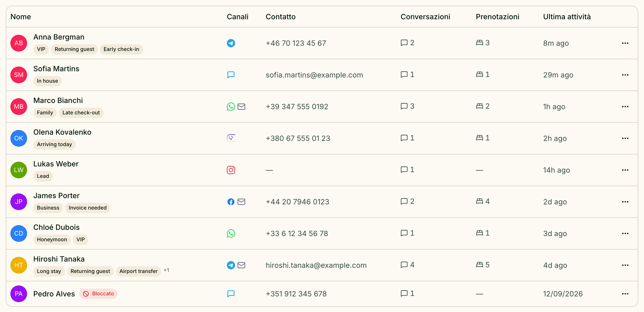Click phone number +351 912 345 678
The width and height of the screenshot is (644, 312).
[x=296, y=294]
